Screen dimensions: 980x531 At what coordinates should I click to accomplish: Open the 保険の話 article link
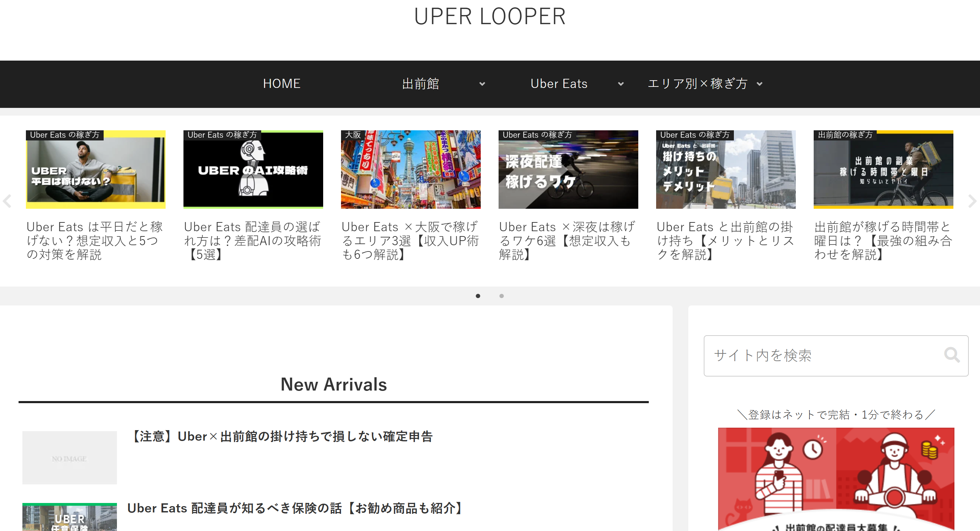(x=295, y=508)
